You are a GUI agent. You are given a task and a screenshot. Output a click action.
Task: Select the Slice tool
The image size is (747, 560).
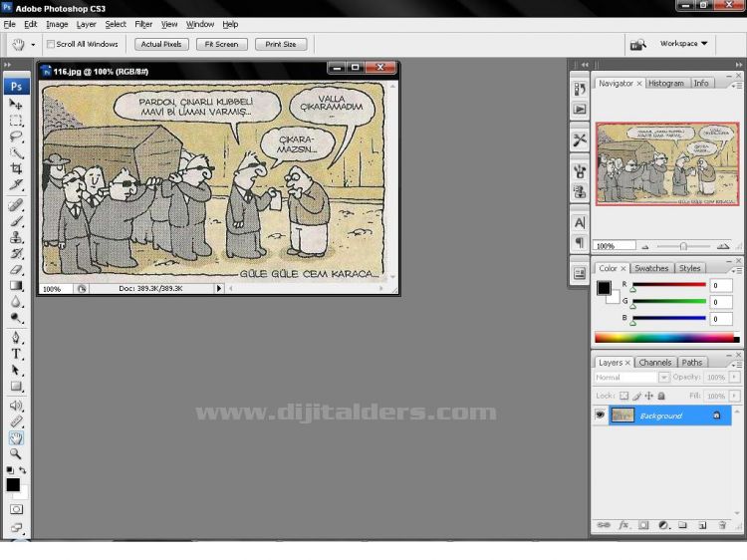tap(16, 185)
